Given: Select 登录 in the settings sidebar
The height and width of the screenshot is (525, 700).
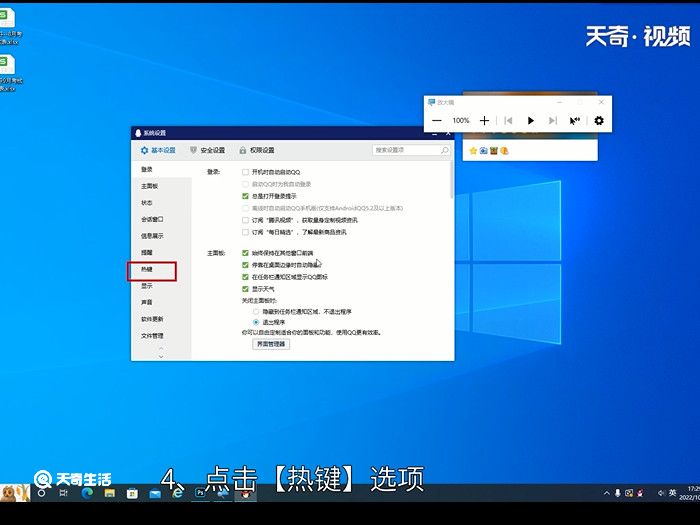Looking at the screenshot, I should tap(147, 170).
